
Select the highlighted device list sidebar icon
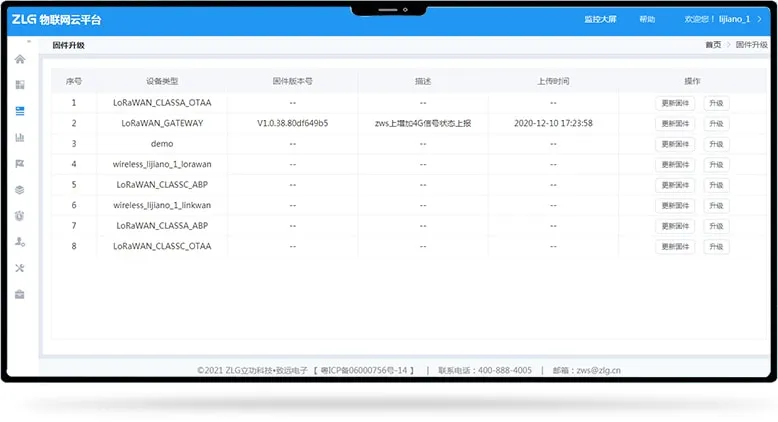[x=20, y=111]
